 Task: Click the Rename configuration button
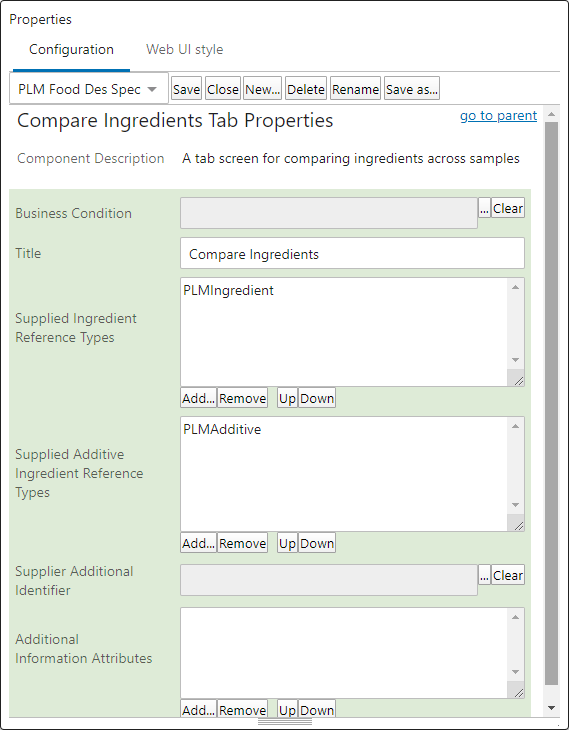point(355,89)
